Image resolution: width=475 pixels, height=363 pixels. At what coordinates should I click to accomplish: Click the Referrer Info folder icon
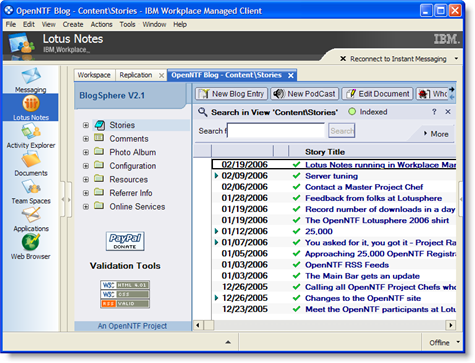[x=99, y=192]
